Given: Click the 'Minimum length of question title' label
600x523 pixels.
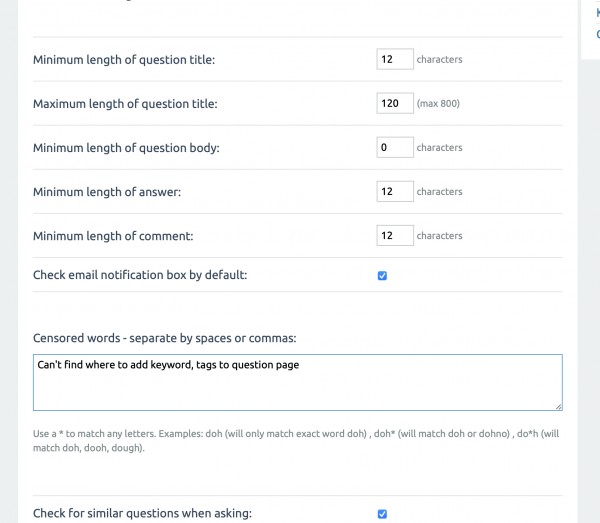Looking at the screenshot, I should click(124, 60).
